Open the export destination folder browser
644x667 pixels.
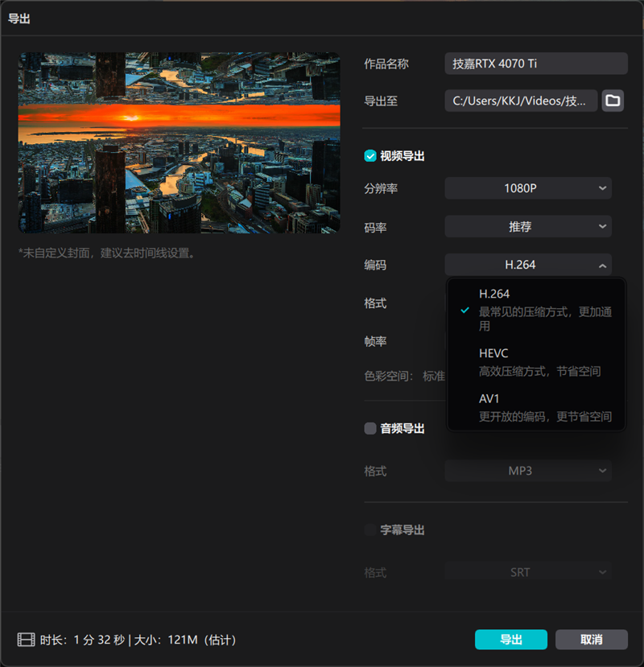614,101
